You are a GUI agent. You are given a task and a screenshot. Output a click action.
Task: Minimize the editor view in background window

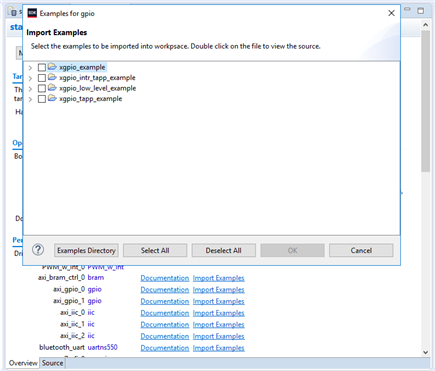tap(407, 10)
